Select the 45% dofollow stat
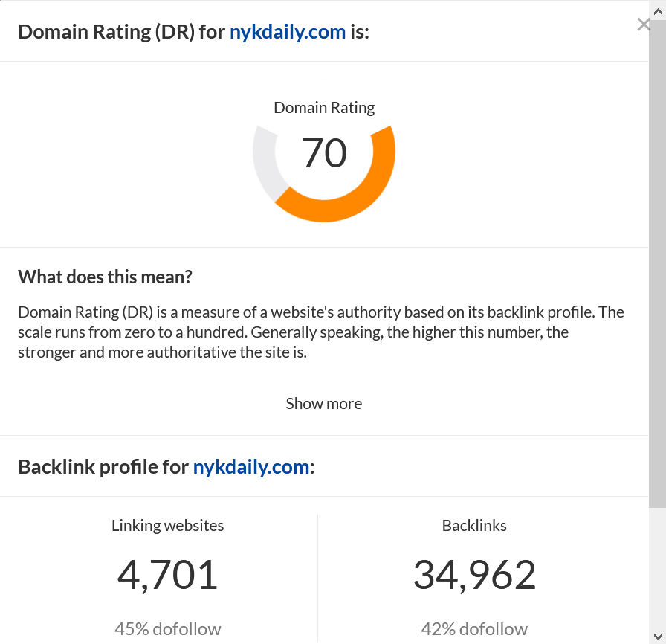Screen dimensions: 666x644 coord(167,629)
